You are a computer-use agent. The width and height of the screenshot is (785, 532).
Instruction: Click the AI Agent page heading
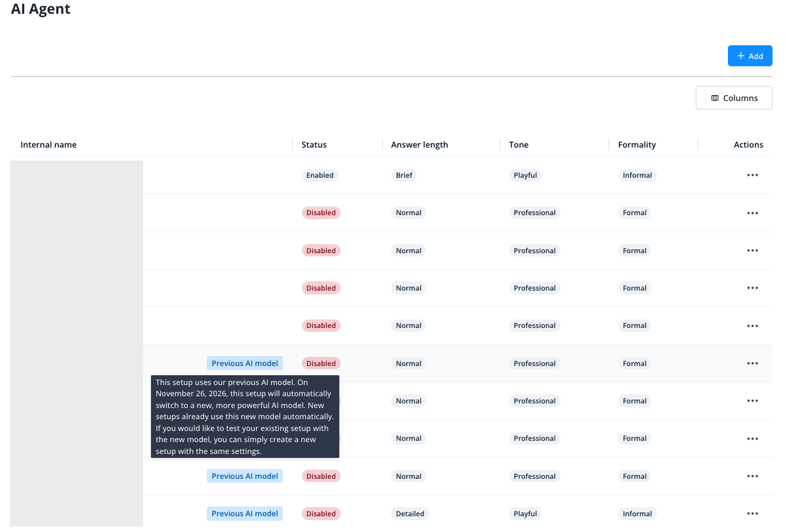(x=41, y=9)
